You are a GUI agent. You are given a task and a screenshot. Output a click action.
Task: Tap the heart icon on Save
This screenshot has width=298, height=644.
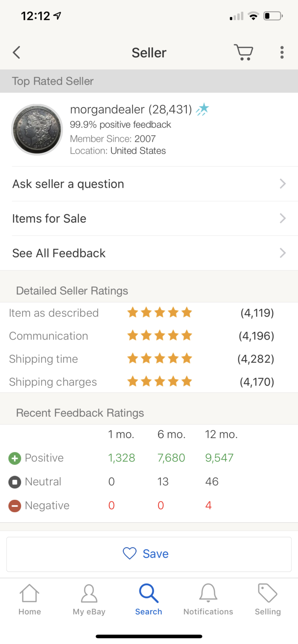click(x=130, y=553)
